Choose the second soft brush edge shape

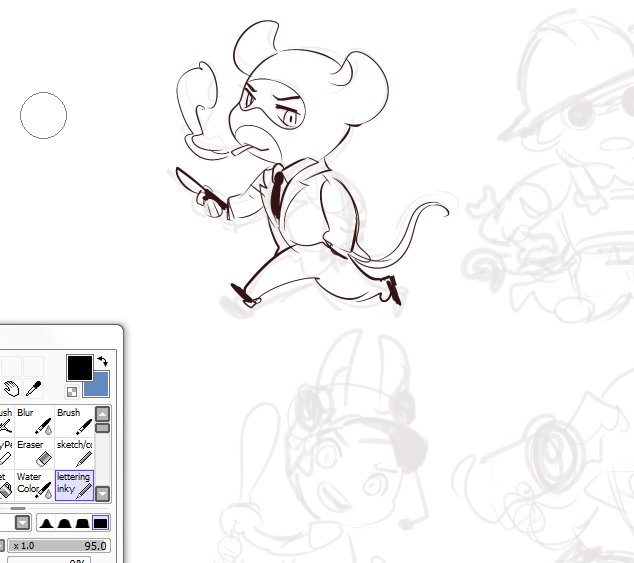click(x=65, y=523)
